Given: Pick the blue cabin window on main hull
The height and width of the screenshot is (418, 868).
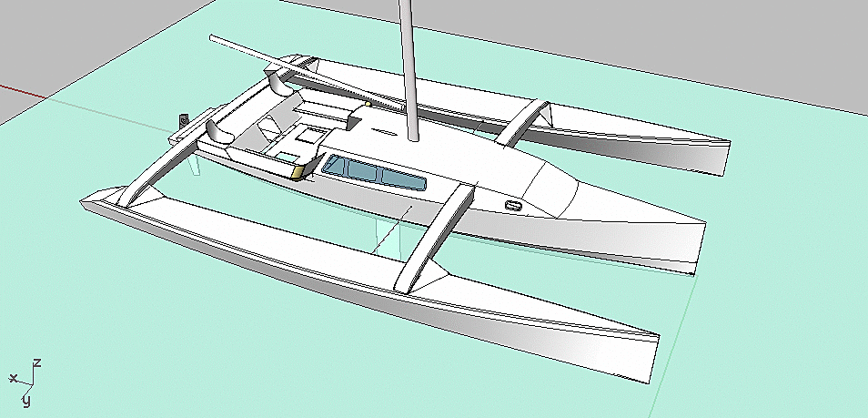Looking at the screenshot, I should (375, 173).
